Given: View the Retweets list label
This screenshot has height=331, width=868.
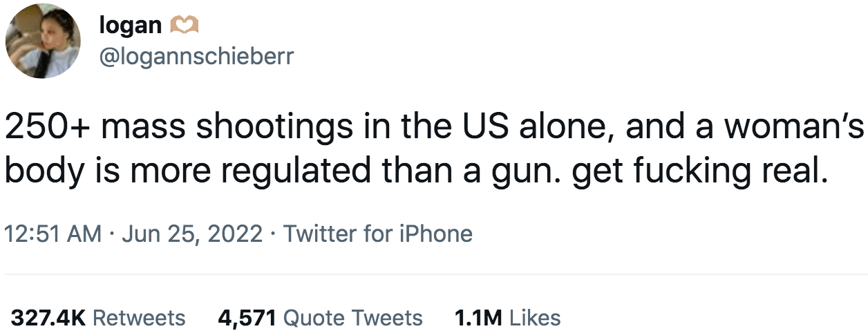Looking at the screenshot, I should point(139,317).
